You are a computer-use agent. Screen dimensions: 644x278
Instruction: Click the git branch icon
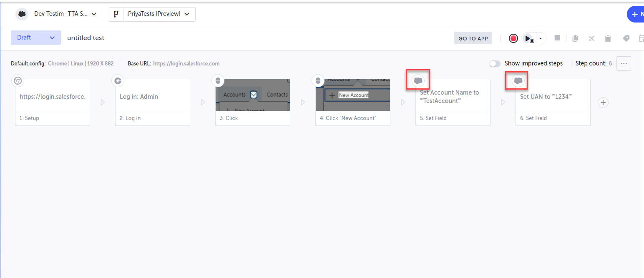click(x=116, y=14)
